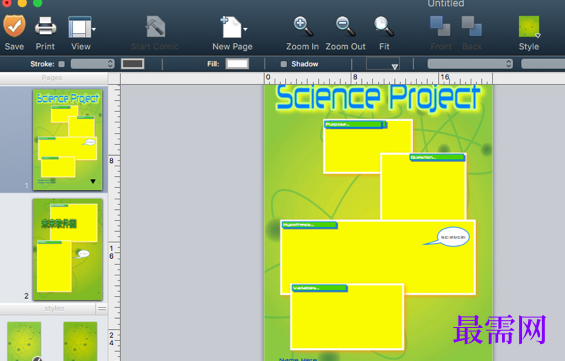Click the Save label

[14, 46]
